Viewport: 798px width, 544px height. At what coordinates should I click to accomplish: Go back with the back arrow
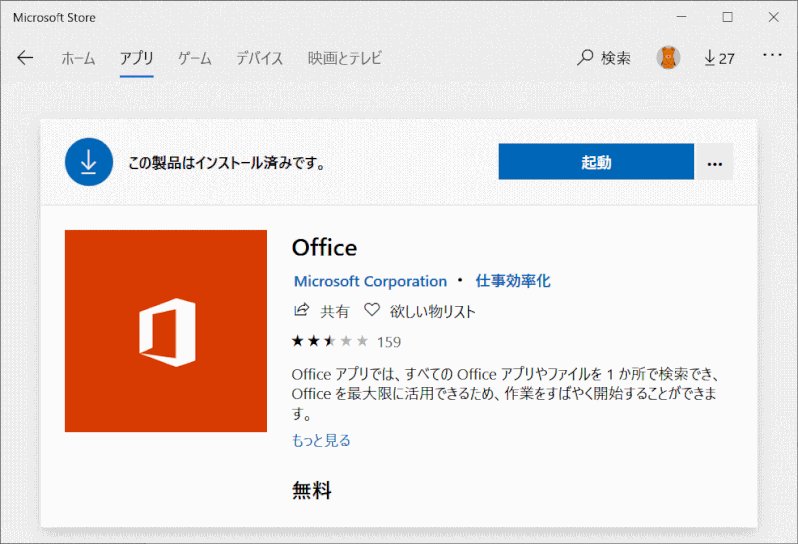25,58
